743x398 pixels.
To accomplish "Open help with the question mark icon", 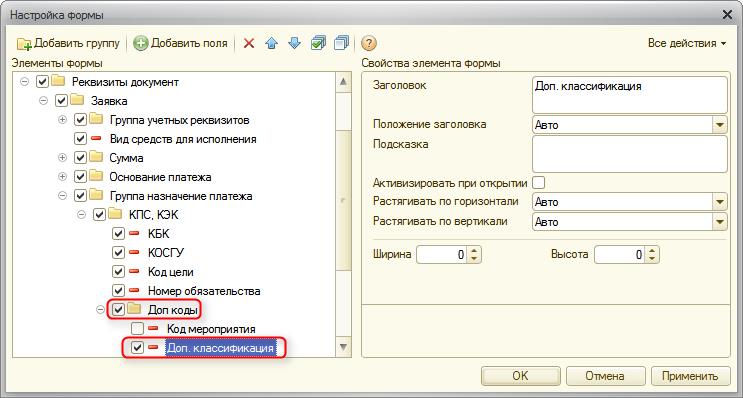I will (369, 44).
